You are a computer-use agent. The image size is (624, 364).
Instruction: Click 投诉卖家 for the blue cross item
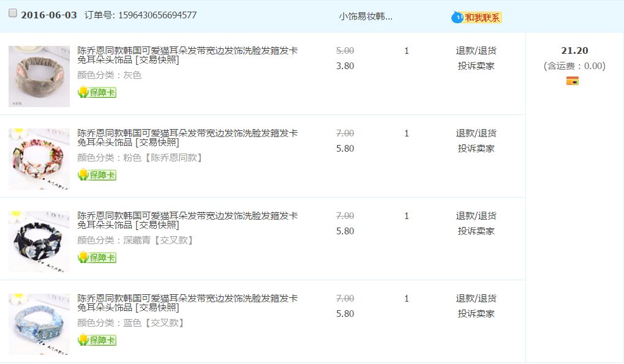[x=476, y=314]
